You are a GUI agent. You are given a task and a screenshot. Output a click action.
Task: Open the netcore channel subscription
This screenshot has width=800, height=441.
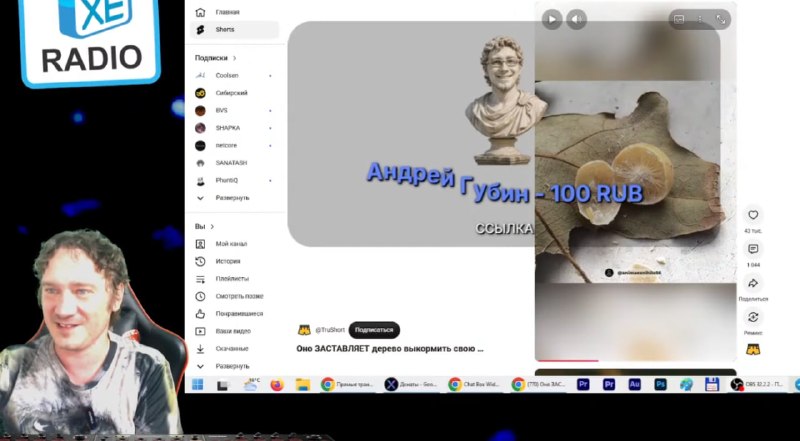(x=235, y=145)
